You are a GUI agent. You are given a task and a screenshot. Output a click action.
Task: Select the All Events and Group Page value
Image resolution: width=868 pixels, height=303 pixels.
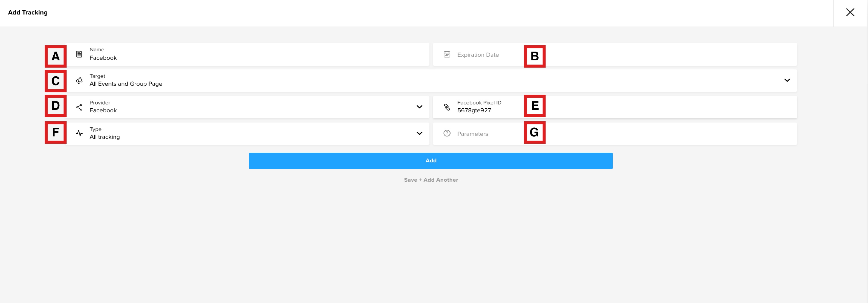point(126,84)
